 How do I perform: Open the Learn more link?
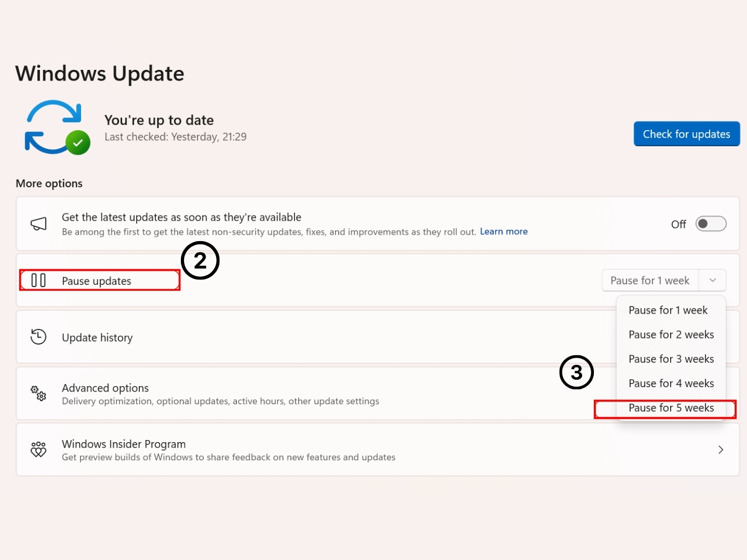(x=504, y=231)
